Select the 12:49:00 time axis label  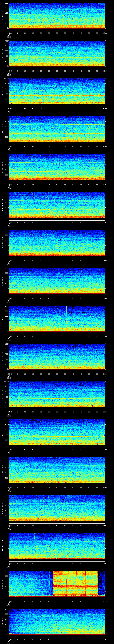(x=9, y=223)
